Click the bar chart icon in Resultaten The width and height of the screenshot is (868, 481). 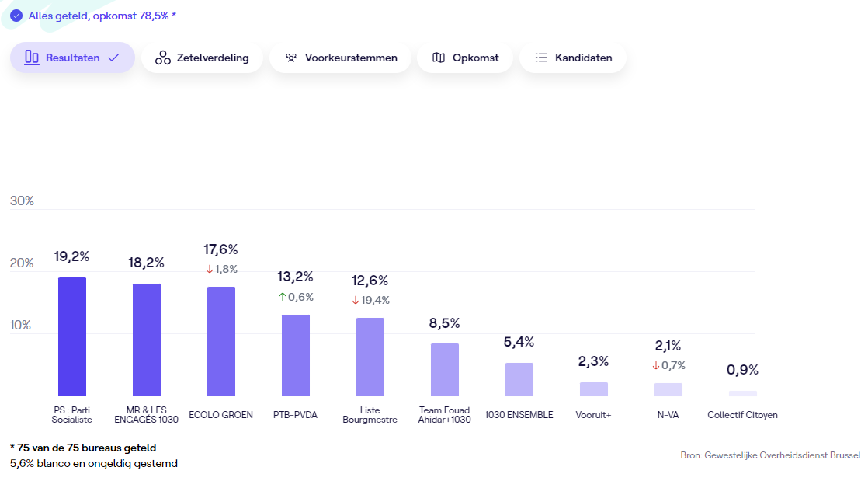tap(32, 58)
